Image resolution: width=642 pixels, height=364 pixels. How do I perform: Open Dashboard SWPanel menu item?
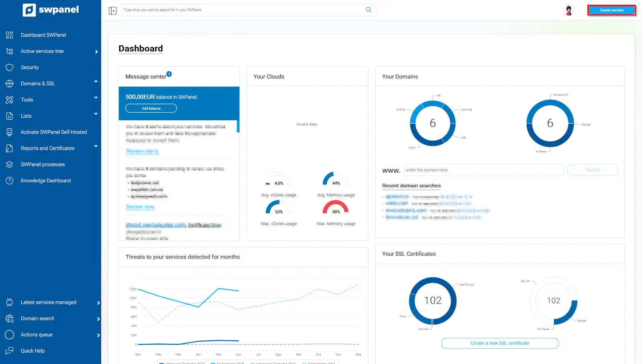pyautogui.click(x=43, y=35)
